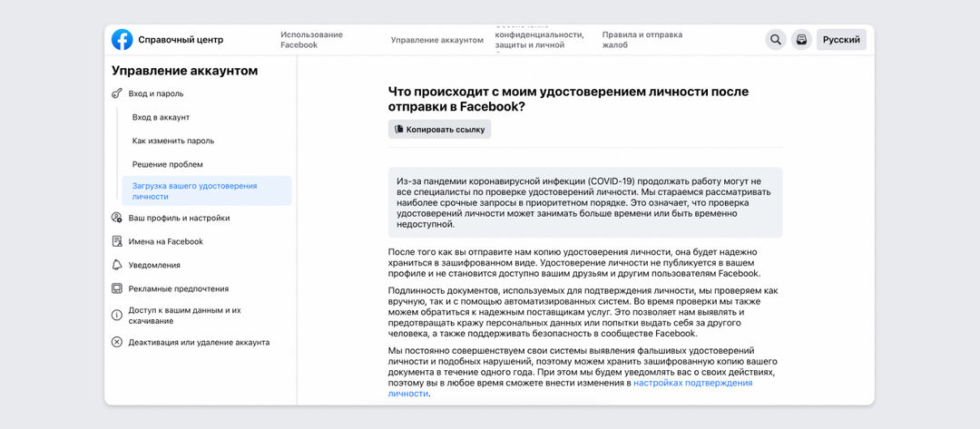Screen dimensions: 980x429
Task: Expand Ваш профиль и настройки section
Action: tap(179, 218)
